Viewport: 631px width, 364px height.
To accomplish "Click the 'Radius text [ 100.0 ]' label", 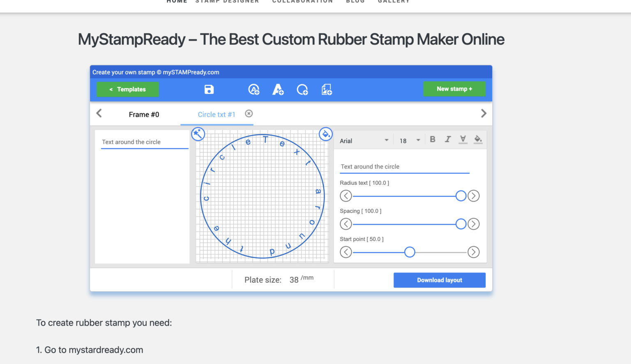I will coord(364,183).
